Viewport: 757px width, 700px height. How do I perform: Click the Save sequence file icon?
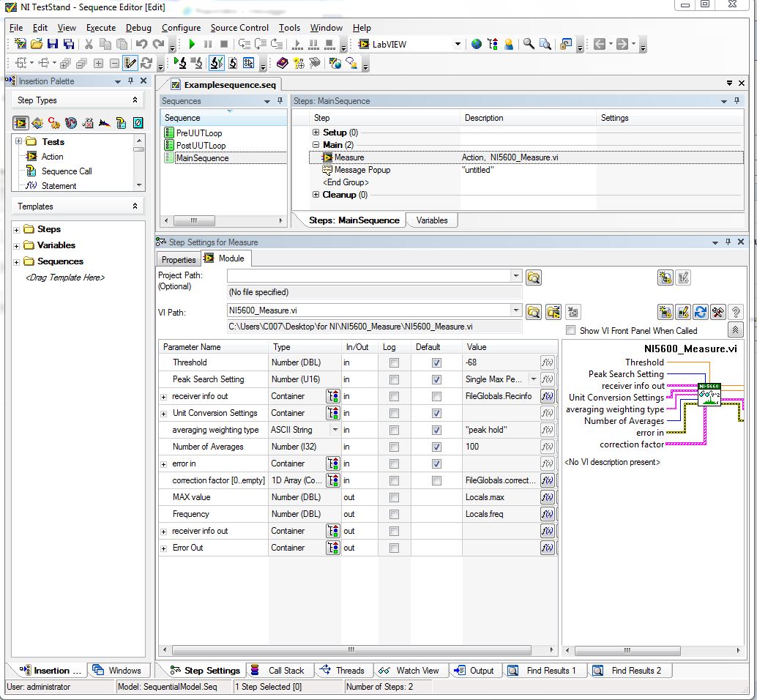(x=53, y=45)
